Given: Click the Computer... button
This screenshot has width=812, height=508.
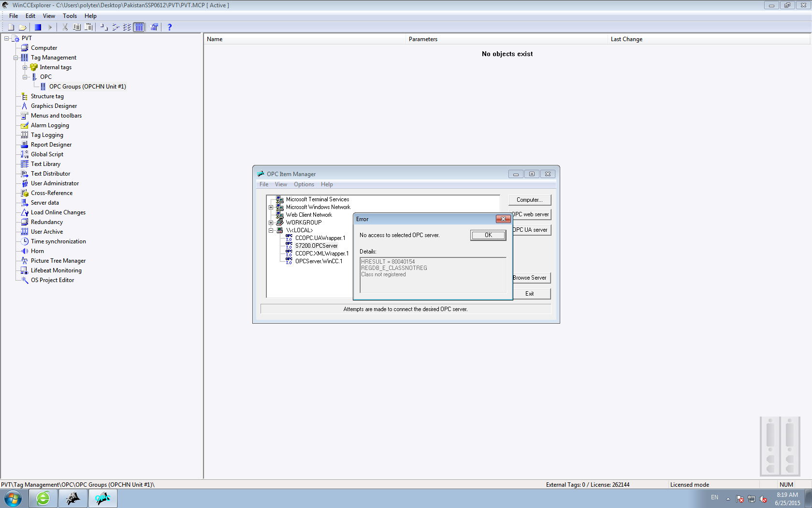Looking at the screenshot, I should coord(530,200).
